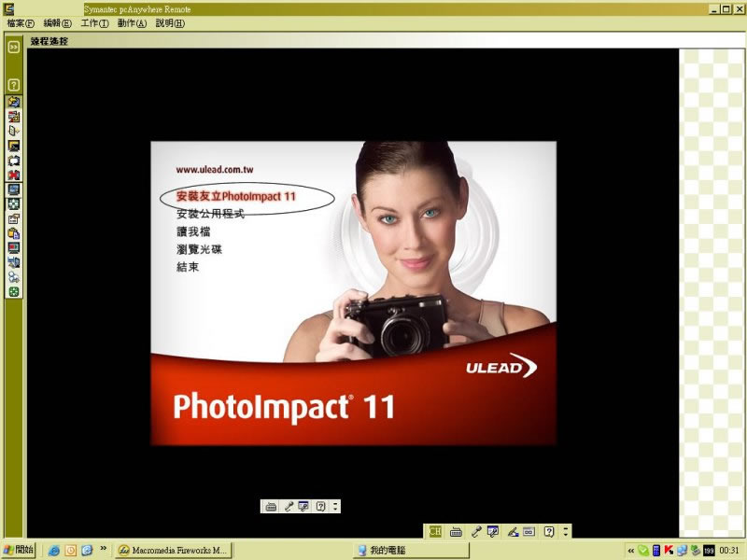
Task: Launch Internet Explorer from Quick Launch
Action: click(54, 551)
